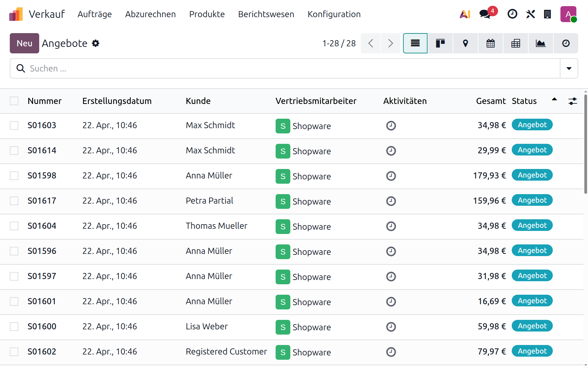
Task: Sort by the Vertriebsmitarbeiter column
Action: [316, 101]
